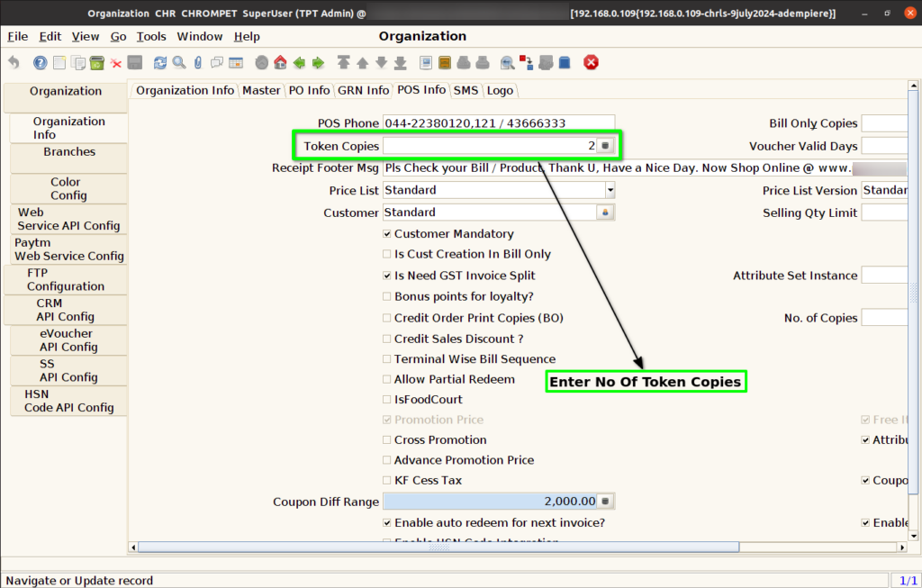
Task: Check the KF Cess Tax option
Action: click(387, 481)
